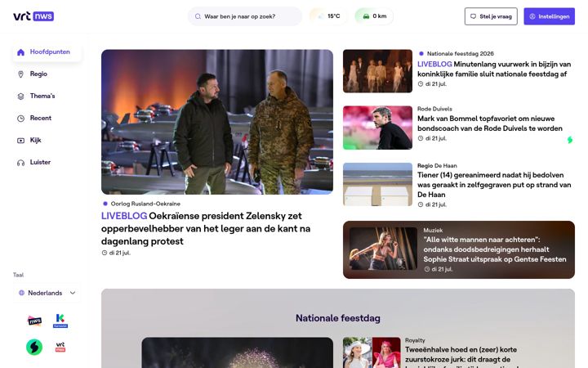The image size is (588, 368).
Task: Click the search field Waar ben je naar op zoek
Action: coord(245,16)
